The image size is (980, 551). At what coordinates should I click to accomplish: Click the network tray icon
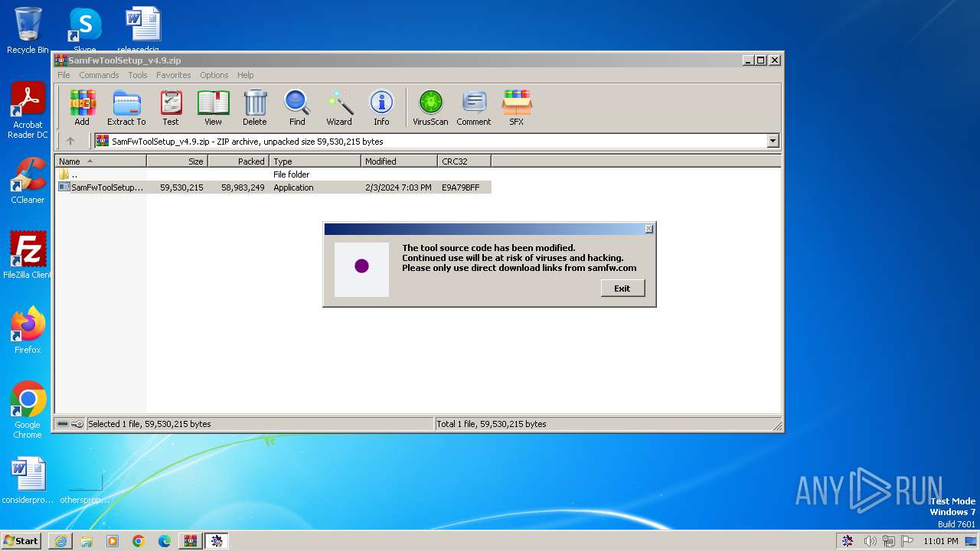tap(889, 541)
